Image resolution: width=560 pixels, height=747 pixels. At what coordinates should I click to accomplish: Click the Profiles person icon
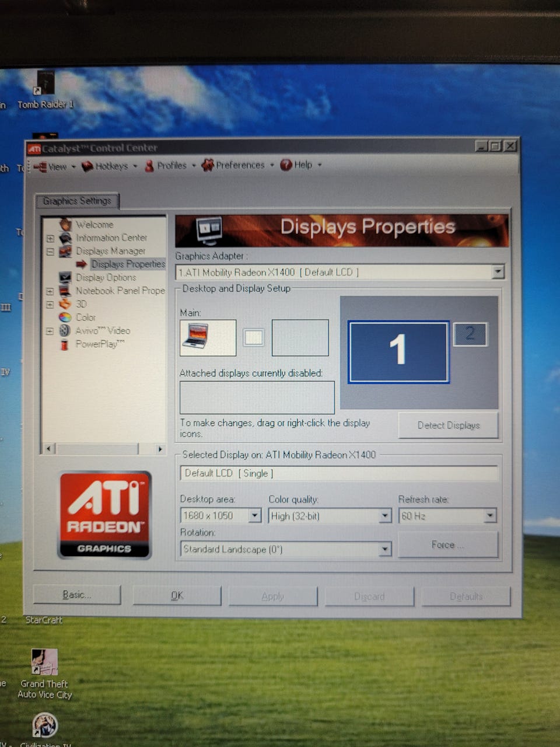click(149, 166)
